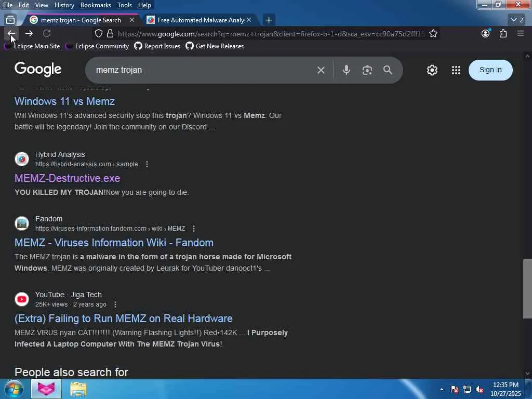Open the Bookmarks menu
Viewport: 532px width, 399px height.
[x=96, y=5]
